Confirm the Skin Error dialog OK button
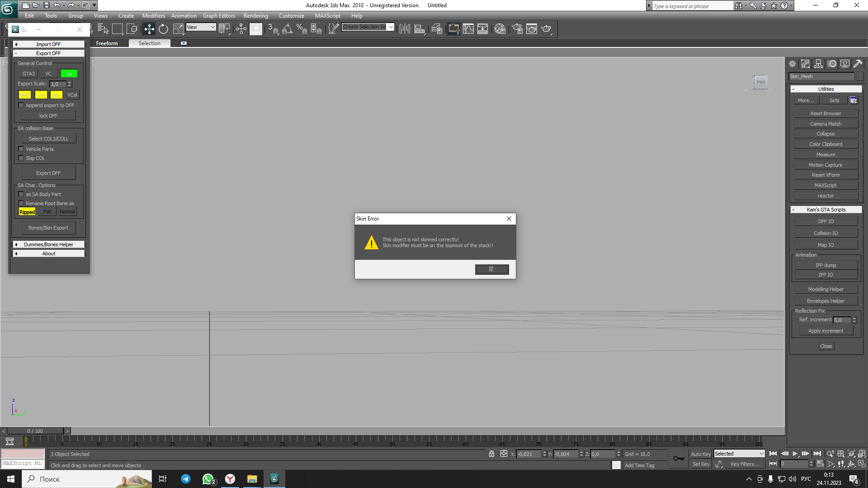868x488 pixels. tap(491, 269)
